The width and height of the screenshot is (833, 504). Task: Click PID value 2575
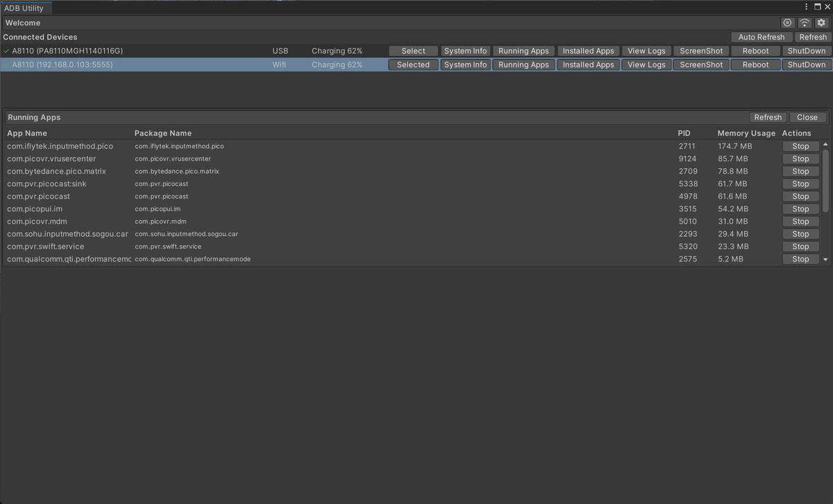pos(688,259)
